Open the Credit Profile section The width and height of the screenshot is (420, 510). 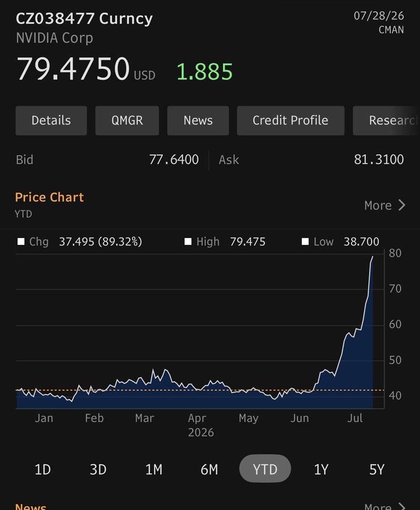tap(290, 120)
